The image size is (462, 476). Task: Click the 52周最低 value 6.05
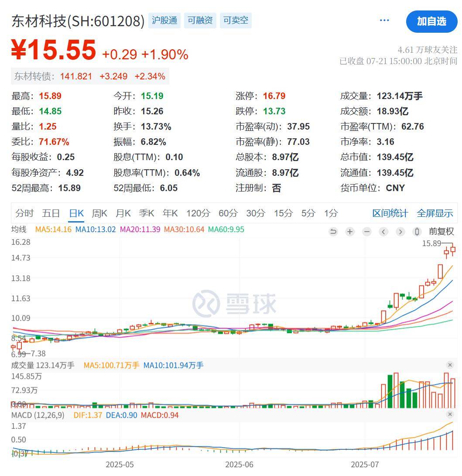[x=169, y=188]
